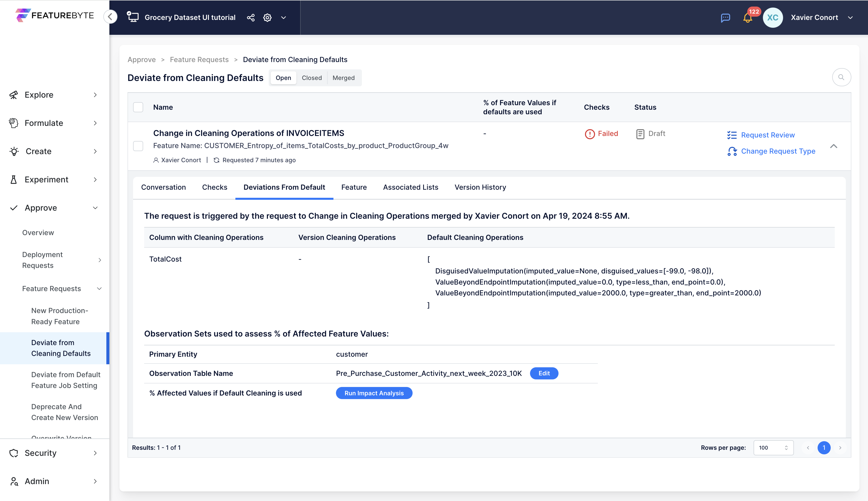The image size is (868, 501).
Task: Click the Experiment flask icon
Action: coord(14,179)
